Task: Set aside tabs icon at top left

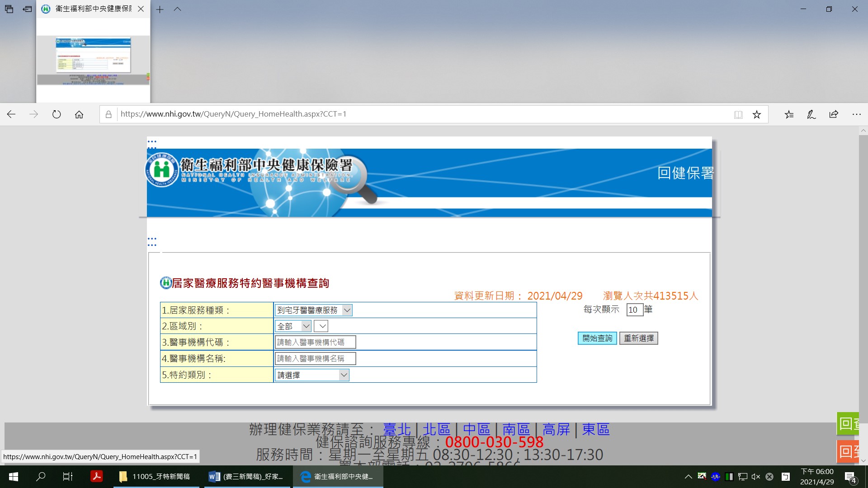Action: coord(28,9)
